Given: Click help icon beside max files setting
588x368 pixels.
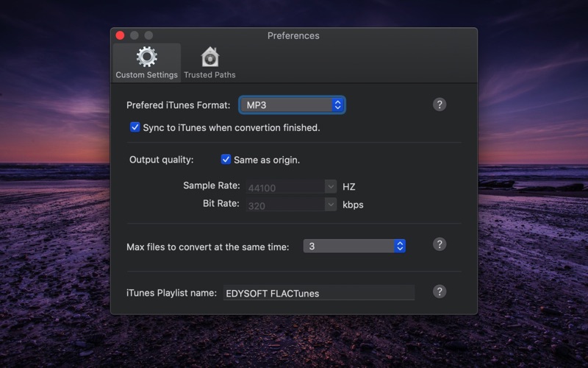Looking at the screenshot, I should tap(440, 244).
